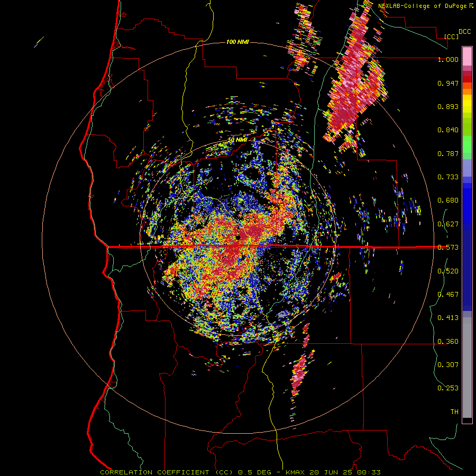Click the [CC] scale header
The width and height of the screenshot is (476, 476).
coord(451,36)
